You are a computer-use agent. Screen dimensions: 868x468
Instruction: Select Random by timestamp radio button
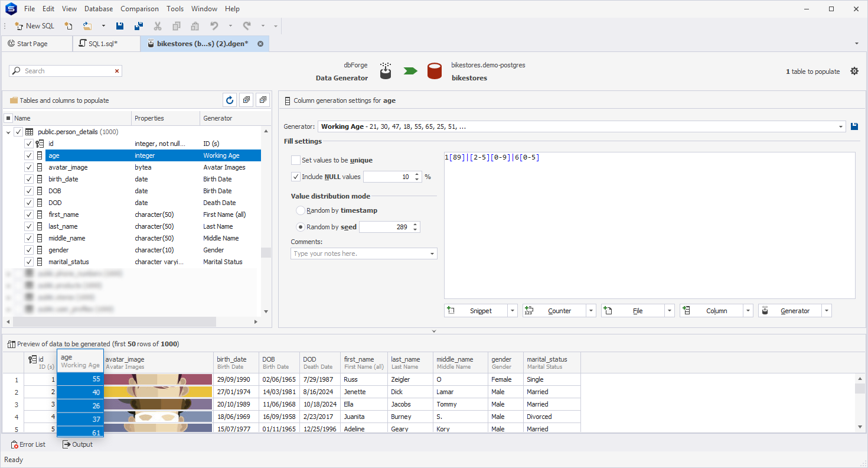(x=301, y=210)
